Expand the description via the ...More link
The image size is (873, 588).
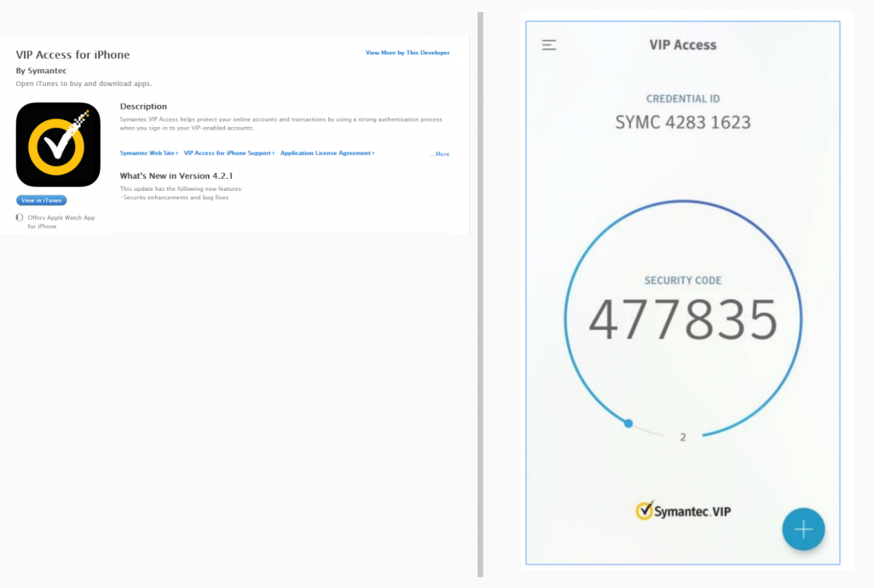tap(440, 154)
